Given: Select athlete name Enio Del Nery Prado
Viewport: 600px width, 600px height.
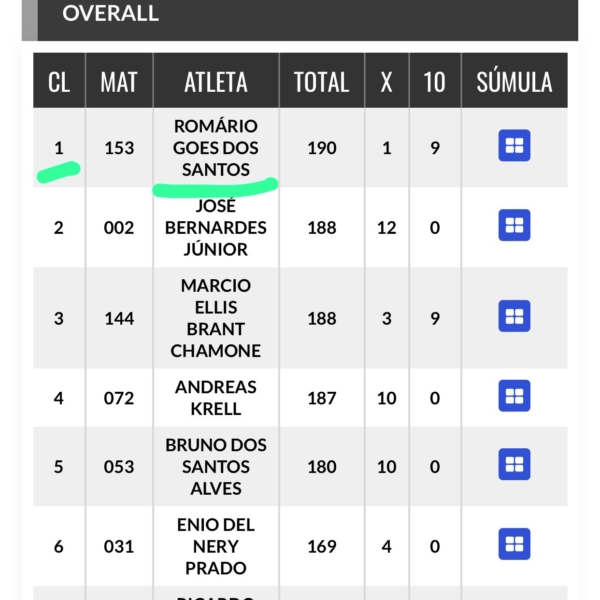Looking at the screenshot, I should coord(216,546).
